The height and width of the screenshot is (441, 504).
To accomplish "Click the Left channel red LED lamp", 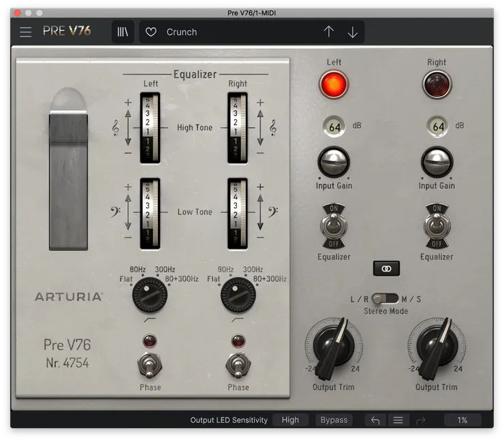I will click(x=334, y=84).
